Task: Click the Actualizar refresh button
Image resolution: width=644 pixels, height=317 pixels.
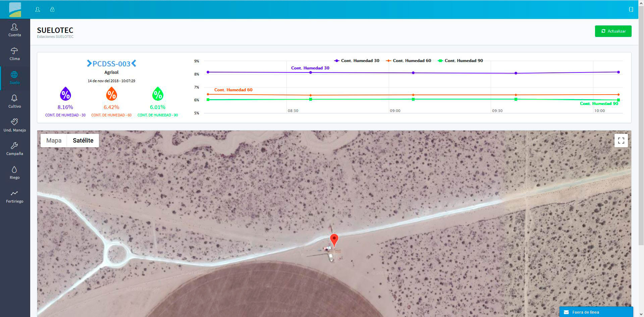Action: click(613, 31)
